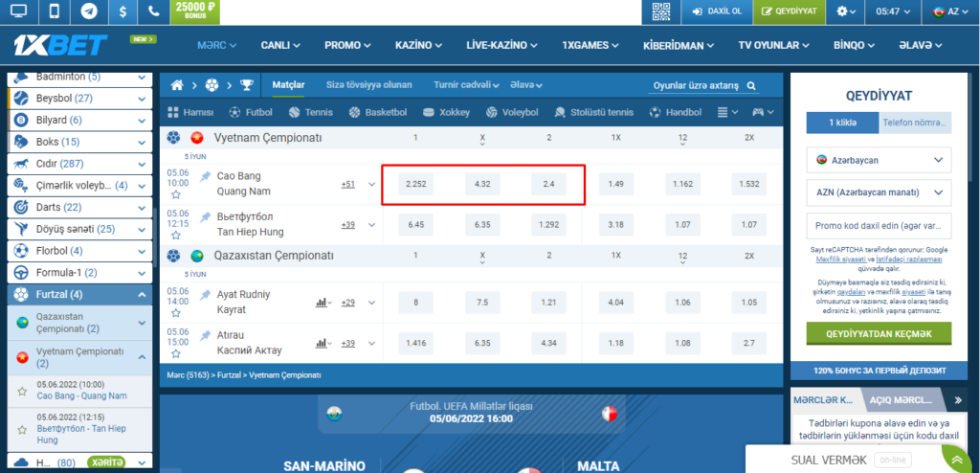Screen dimensions: 980x473
Task: Open the KİBERİDMAN menu
Action: (x=679, y=45)
